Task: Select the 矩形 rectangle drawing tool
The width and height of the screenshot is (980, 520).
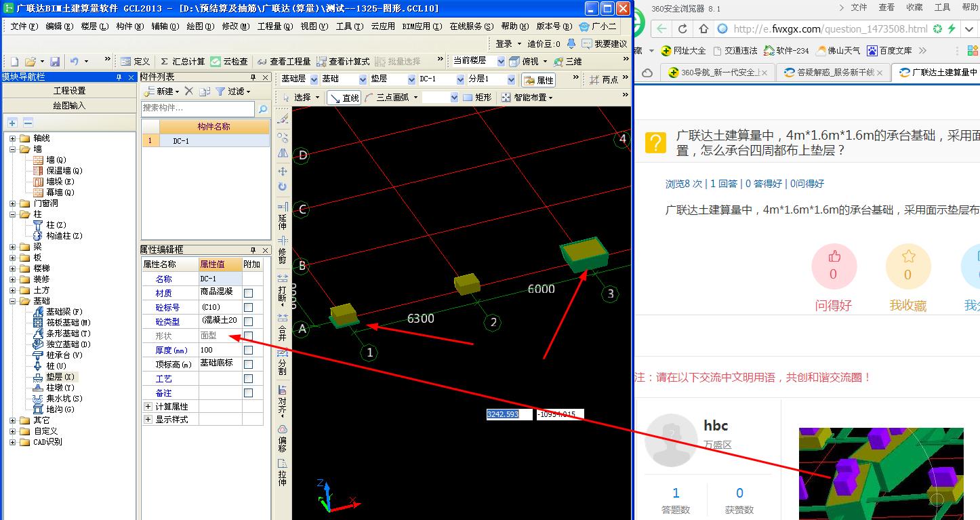Action: coord(477,98)
